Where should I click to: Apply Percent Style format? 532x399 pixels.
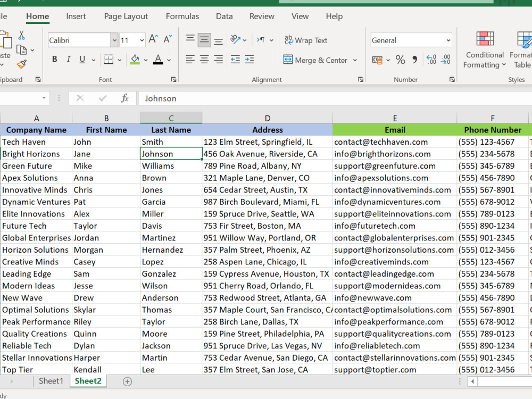[x=401, y=60]
